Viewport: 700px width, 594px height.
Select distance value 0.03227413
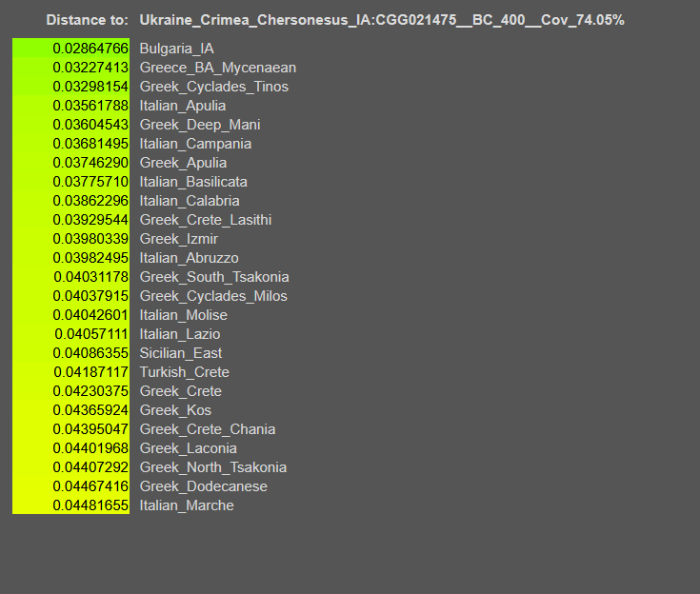coord(90,68)
